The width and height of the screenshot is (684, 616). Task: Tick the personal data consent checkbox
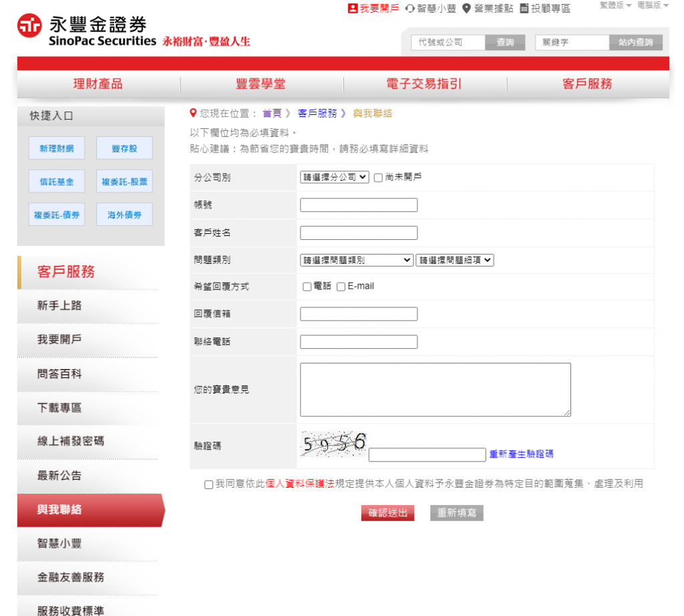pos(209,484)
